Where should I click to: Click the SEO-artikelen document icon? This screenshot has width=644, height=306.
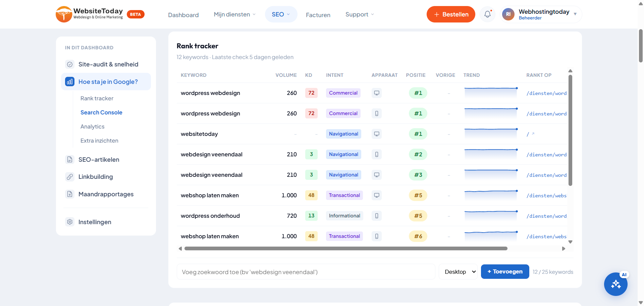click(x=70, y=159)
